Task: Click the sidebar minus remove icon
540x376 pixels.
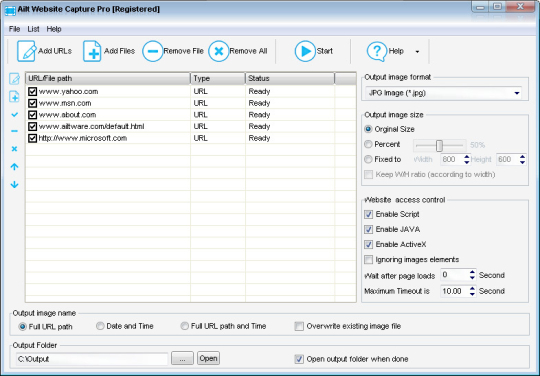Action: click(14, 131)
